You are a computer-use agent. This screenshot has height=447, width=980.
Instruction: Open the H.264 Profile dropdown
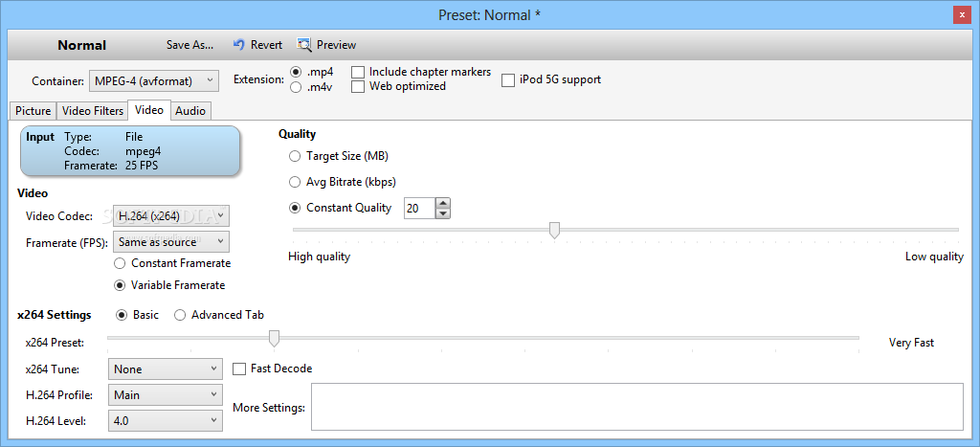click(165, 395)
